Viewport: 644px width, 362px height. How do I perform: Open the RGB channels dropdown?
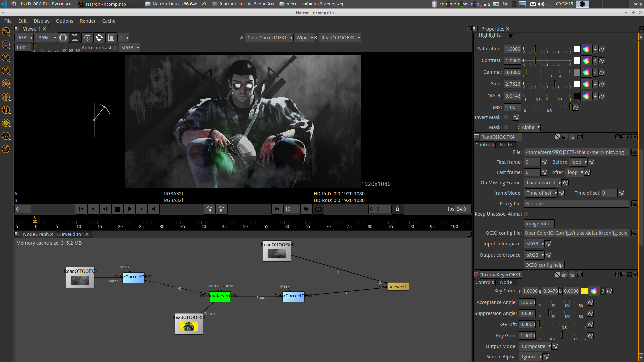pyautogui.click(x=24, y=38)
